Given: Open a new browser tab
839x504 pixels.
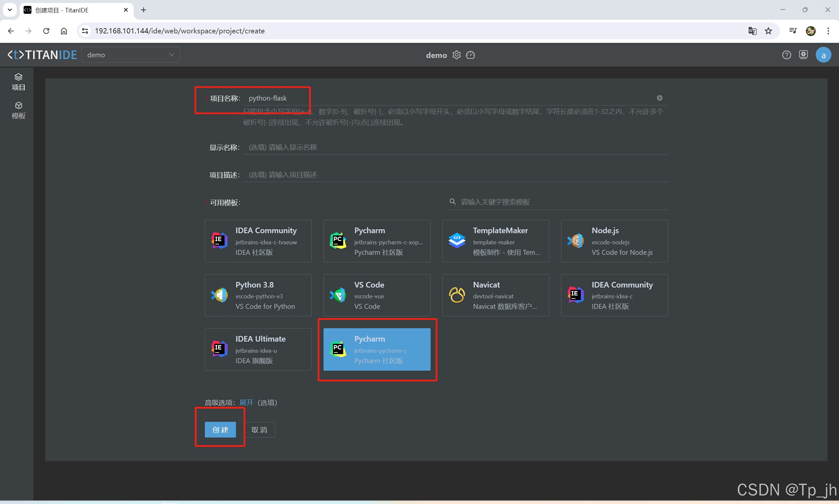Looking at the screenshot, I should tap(144, 10).
